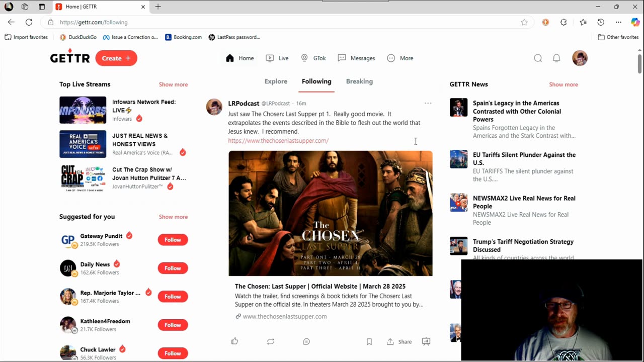Open Import favorites in the bookmarks bar
Screen dimensions: 644x362
tap(26, 37)
